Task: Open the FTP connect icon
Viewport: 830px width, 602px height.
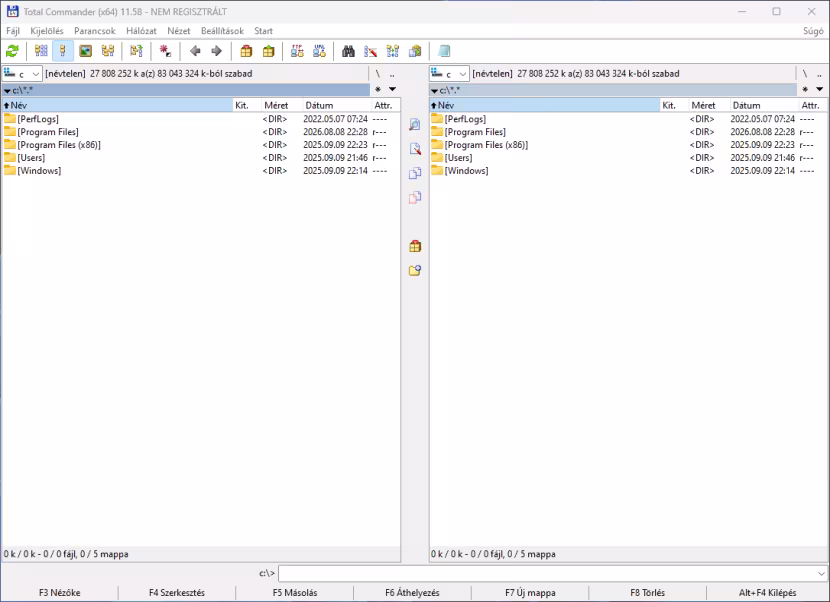Action: 297,51
